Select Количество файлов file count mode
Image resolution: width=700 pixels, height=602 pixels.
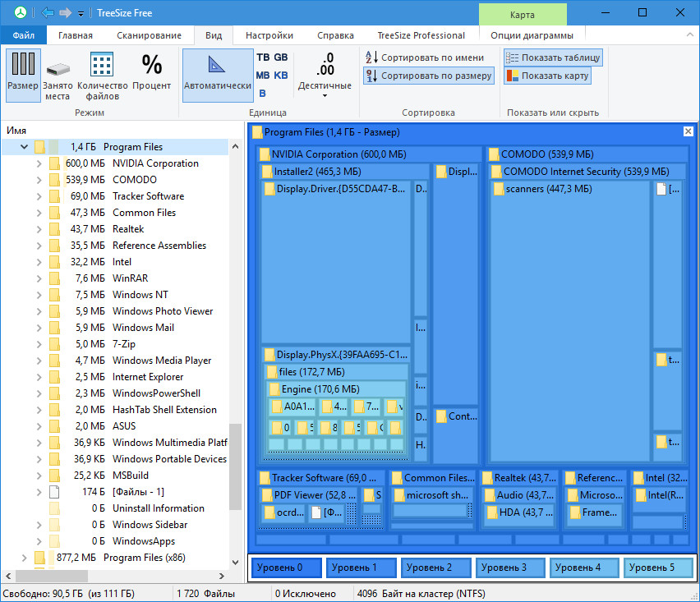102,76
